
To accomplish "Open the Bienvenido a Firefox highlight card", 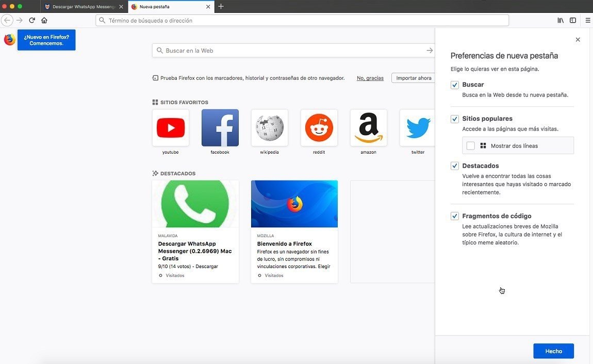I will tap(294, 231).
